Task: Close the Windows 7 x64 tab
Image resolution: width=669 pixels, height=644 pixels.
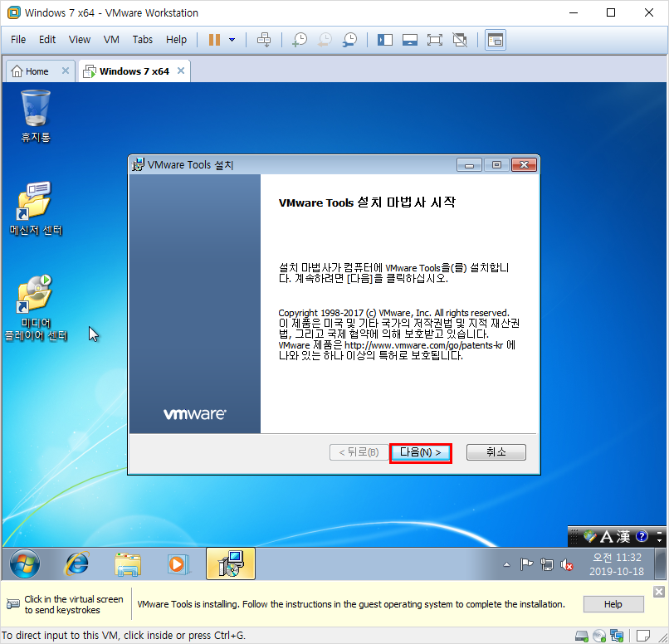Action: (x=181, y=71)
